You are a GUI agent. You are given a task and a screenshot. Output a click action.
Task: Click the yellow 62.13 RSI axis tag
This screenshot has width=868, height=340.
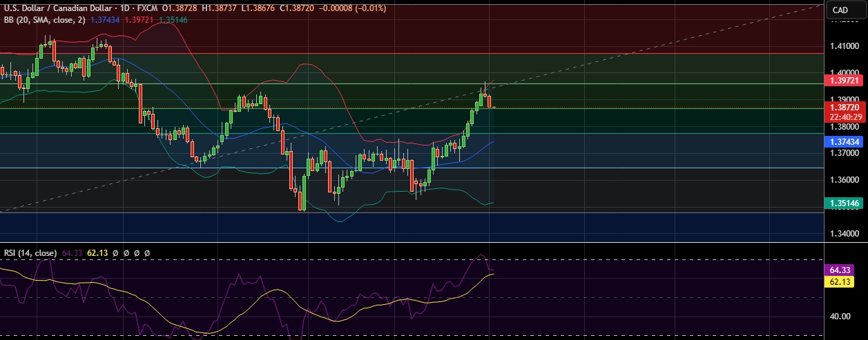[x=840, y=282]
